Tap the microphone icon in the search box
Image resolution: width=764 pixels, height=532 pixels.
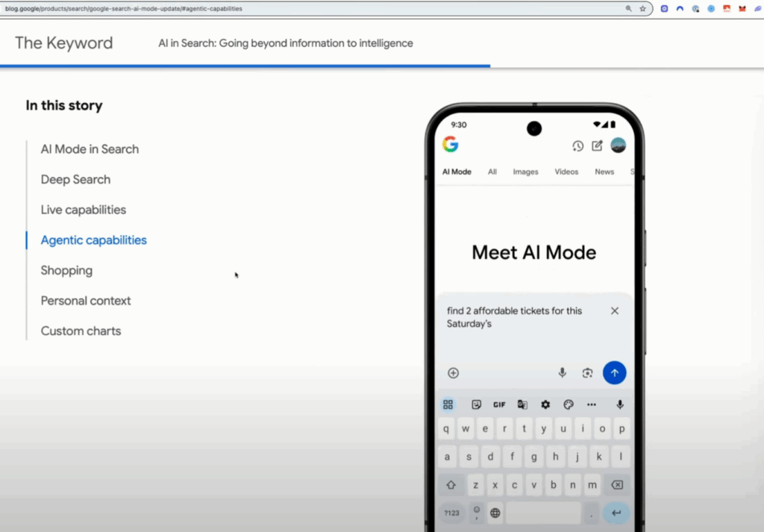click(563, 372)
